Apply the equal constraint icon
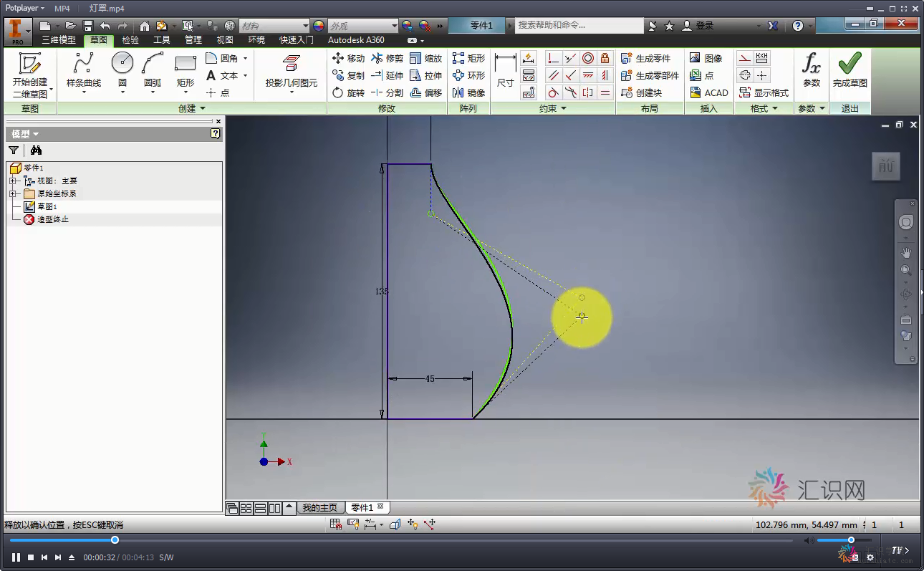 click(x=605, y=92)
